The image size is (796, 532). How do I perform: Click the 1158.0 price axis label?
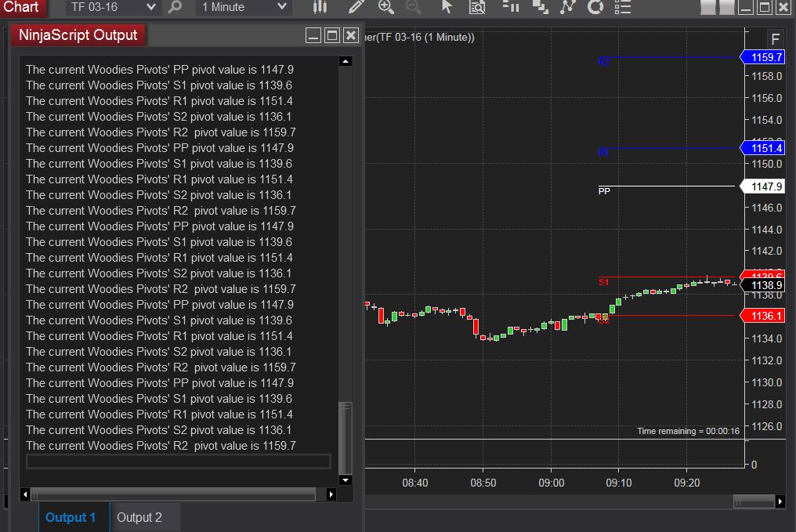766,76
